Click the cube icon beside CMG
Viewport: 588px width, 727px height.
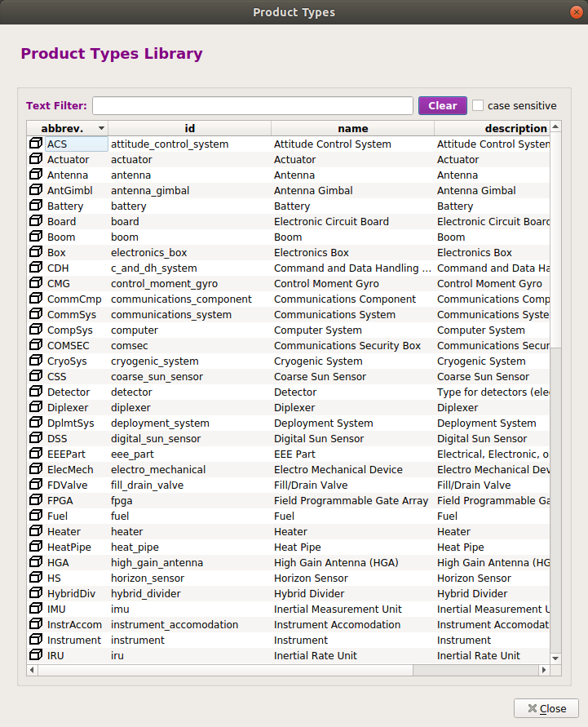(36, 283)
